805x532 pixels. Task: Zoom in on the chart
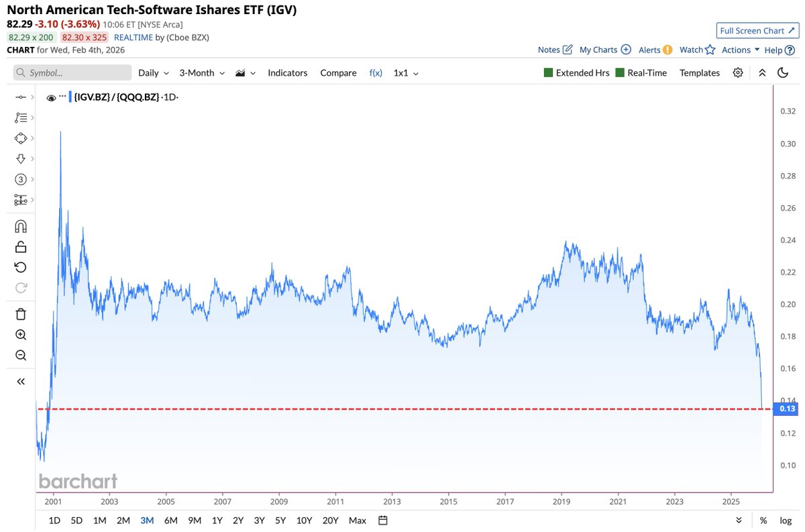[x=20, y=335]
